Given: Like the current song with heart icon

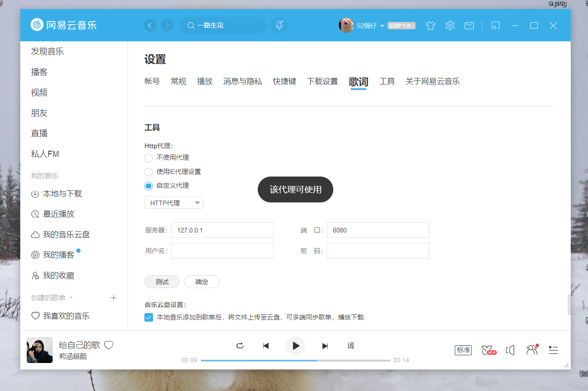Looking at the screenshot, I should pyautogui.click(x=109, y=345).
